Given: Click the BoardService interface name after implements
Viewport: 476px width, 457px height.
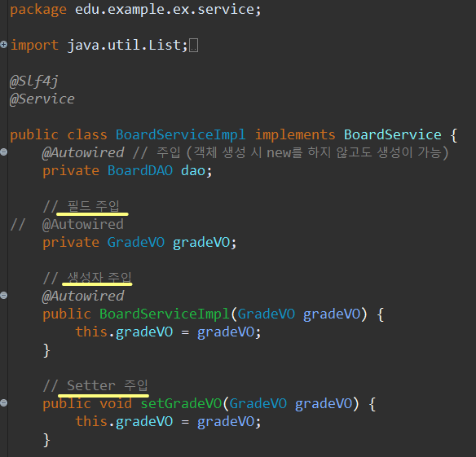Looking at the screenshot, I should click(x=393, y=134).
